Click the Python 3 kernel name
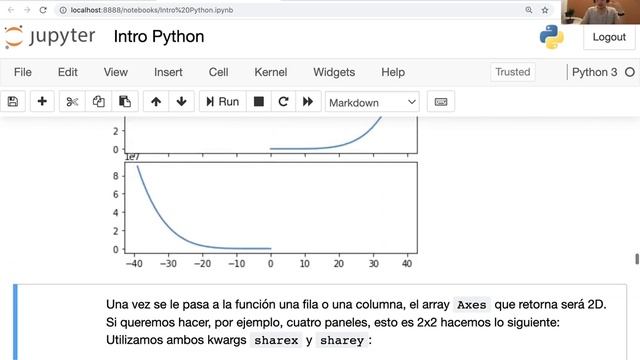This screenshot has height=360, width=640. [594, 72]
